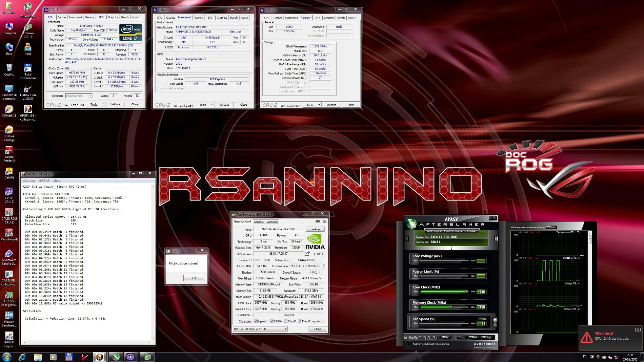Click the Detach button on the Afterburner hardware monitor

coord(551,227)
